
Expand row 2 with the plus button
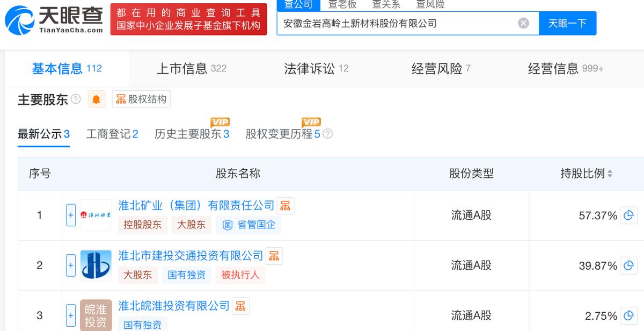point(71,265)
